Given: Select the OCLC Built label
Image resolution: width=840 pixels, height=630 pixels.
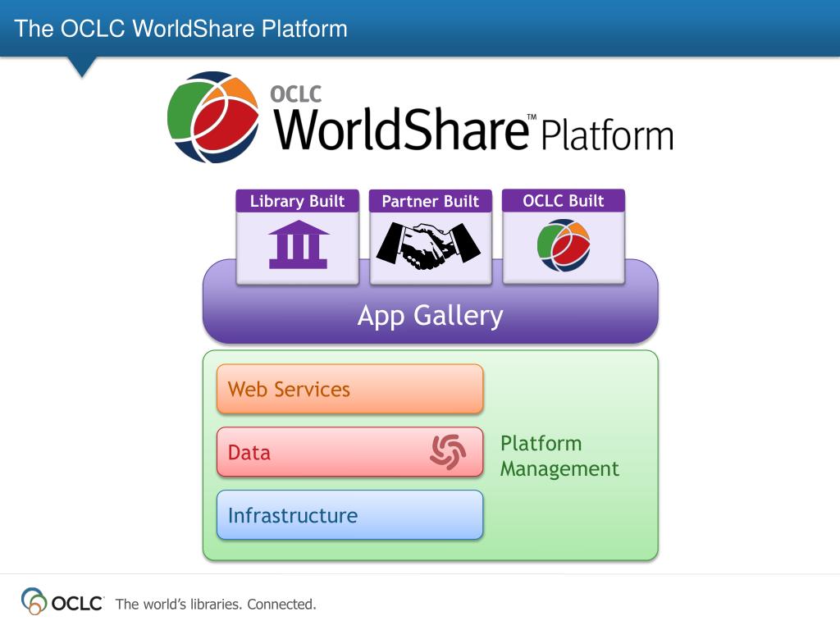Looking at the screenshot, I should 563,200.
